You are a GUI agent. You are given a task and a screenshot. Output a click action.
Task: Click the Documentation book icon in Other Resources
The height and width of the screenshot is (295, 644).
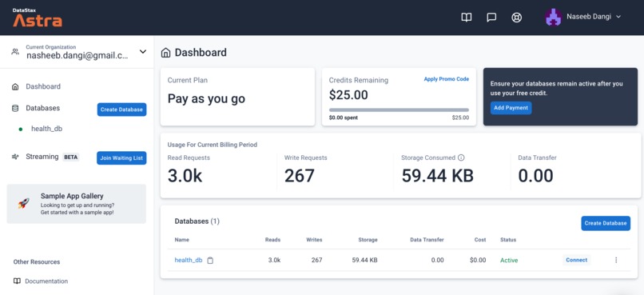pos(17,281)
